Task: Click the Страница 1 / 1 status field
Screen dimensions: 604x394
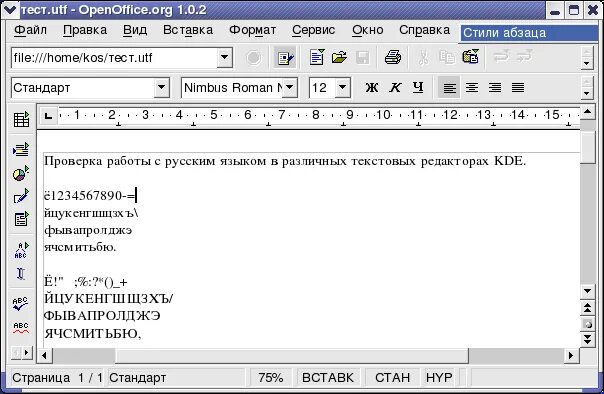Action: click(57, 377)
